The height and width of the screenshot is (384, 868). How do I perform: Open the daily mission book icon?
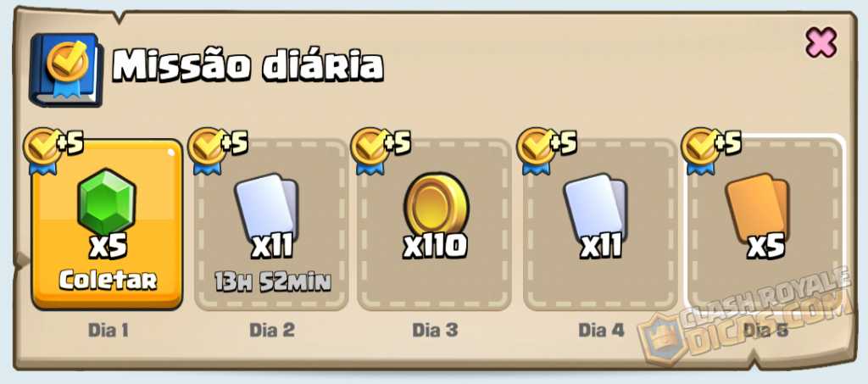[66, 70]
